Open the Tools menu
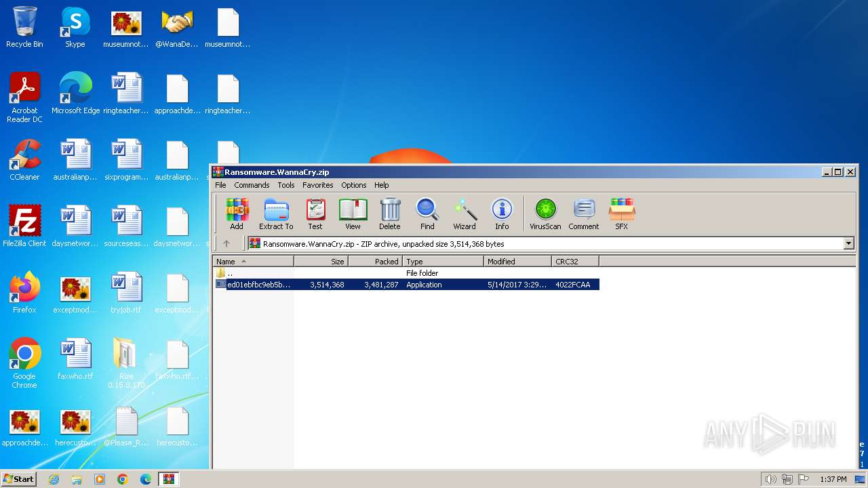The width and height of the screenshot is (868, 488). pos(286,185)
